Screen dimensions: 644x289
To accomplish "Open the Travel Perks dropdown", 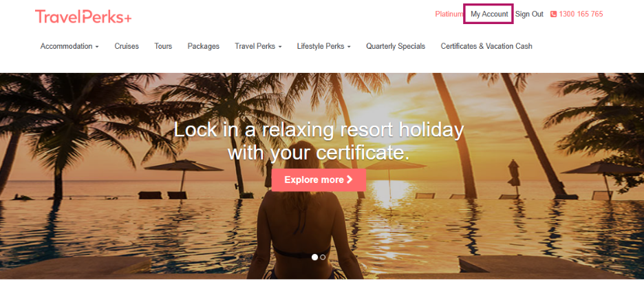I will click(258, 46).
